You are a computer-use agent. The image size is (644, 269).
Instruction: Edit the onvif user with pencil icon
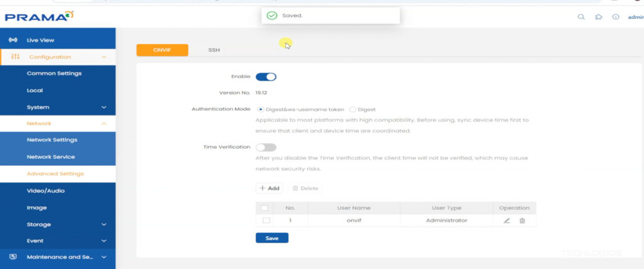click(507, 220)
